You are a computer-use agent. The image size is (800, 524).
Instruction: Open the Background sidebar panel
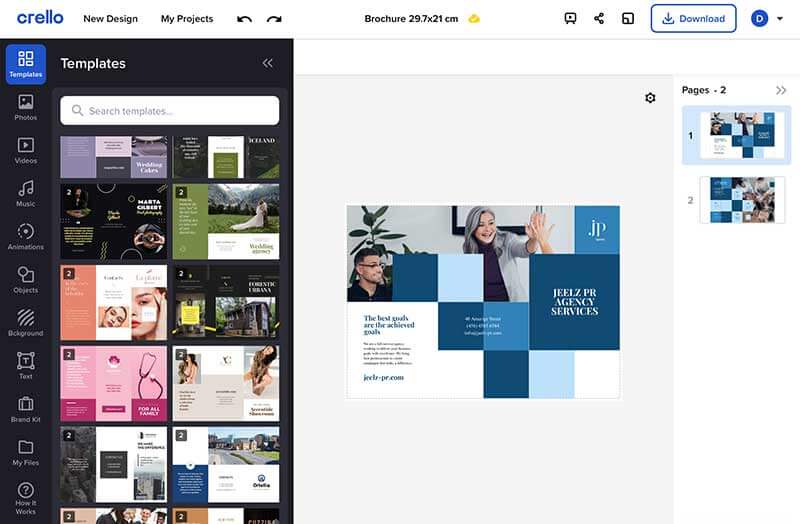pyautogui.click(x=26, y=323)
